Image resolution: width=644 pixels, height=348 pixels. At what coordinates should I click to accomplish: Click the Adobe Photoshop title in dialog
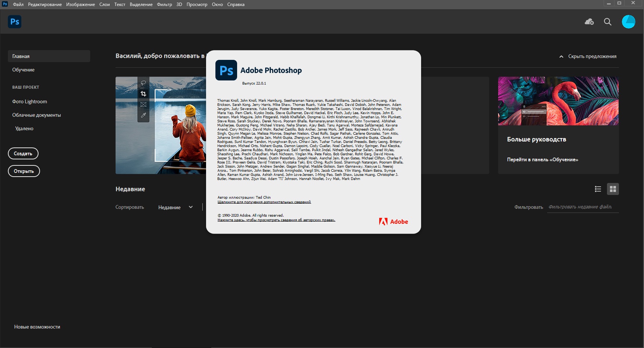(271, 70)
